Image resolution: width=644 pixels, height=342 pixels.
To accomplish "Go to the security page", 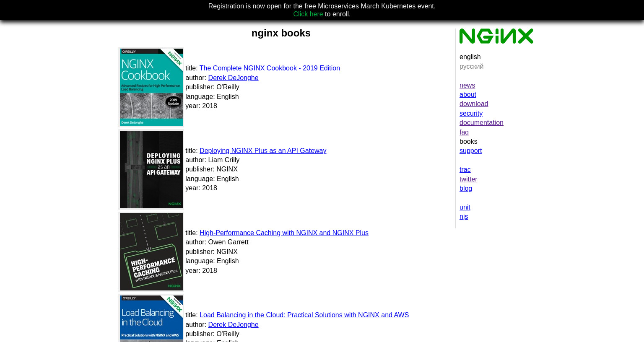I will pyautogui.click(x=471, y=113).
